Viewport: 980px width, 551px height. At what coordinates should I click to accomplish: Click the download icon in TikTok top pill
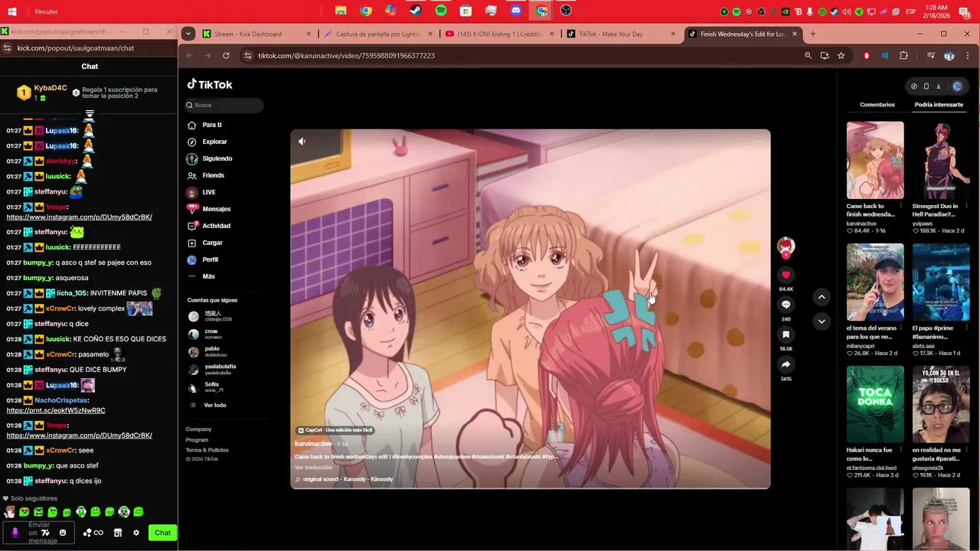[939, 86]
